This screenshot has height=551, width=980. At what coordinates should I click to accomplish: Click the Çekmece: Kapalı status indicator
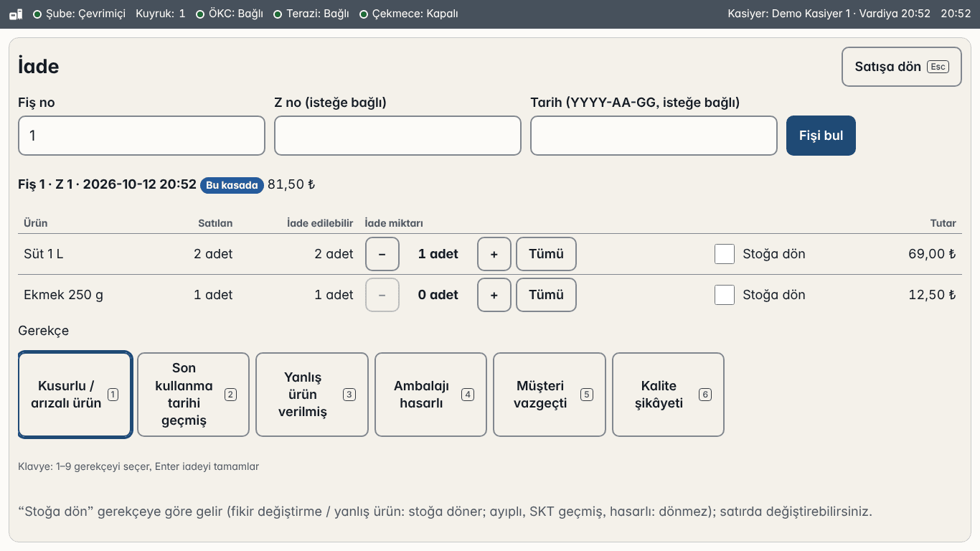409,14
